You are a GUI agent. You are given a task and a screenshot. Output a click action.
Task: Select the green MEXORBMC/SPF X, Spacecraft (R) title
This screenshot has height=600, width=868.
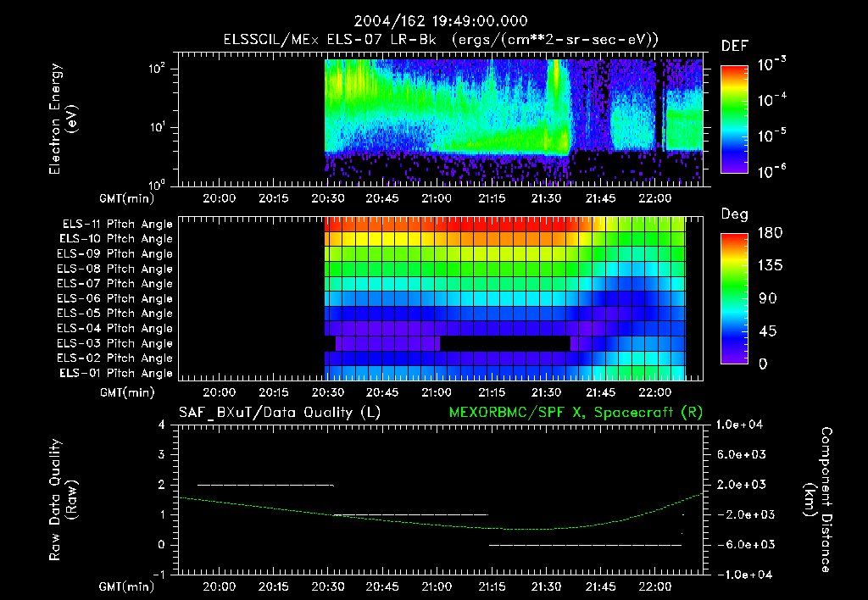[x=576, y=413]
